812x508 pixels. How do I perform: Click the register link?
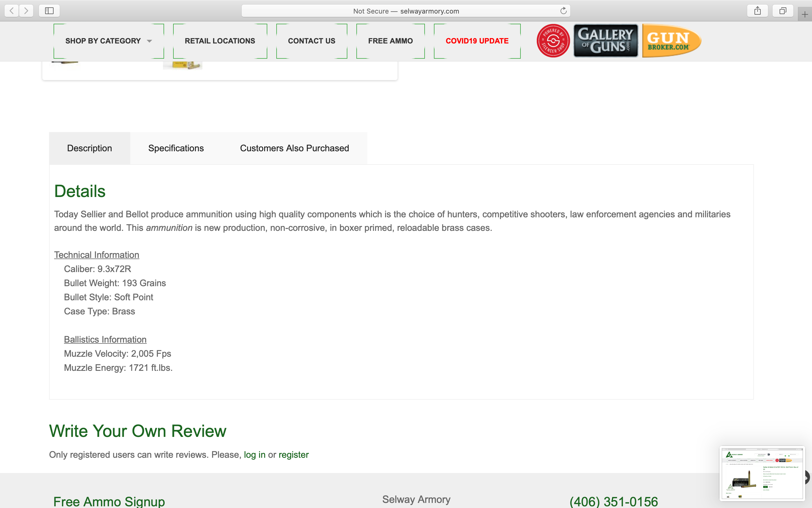[x=294, y=455]
